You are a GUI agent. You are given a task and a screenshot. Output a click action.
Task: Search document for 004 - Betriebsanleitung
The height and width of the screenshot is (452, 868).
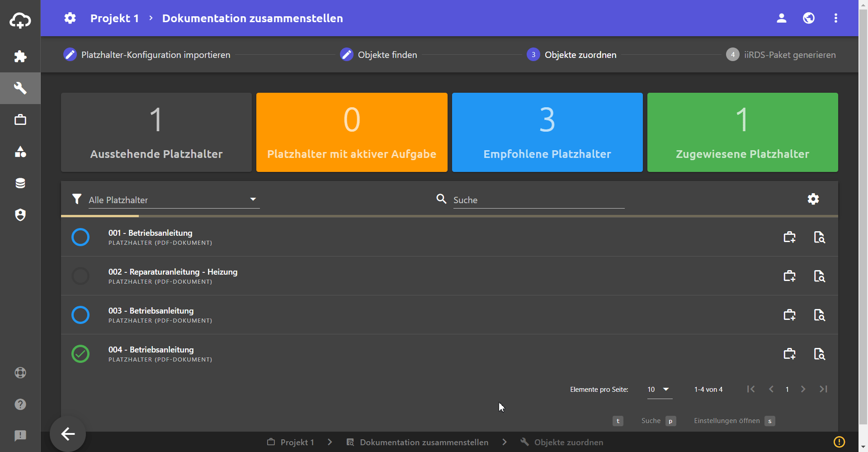pos(820,354)
